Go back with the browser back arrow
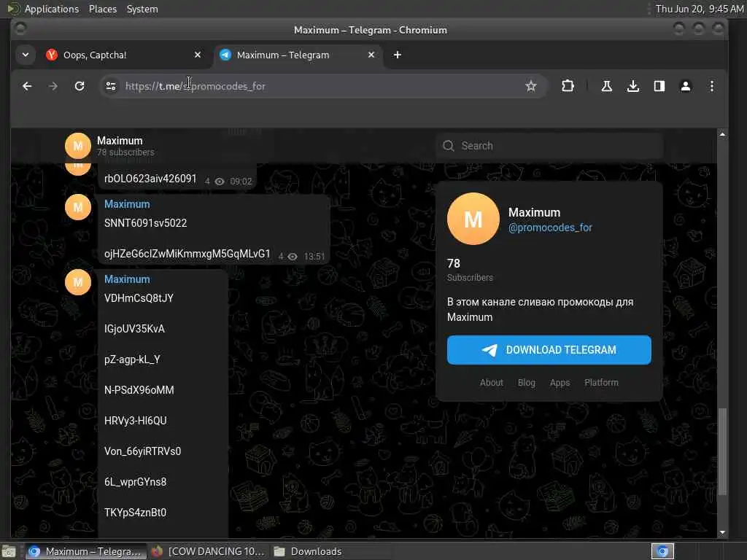The height and width of the screenshot is (560, 747). click(27, 86)
